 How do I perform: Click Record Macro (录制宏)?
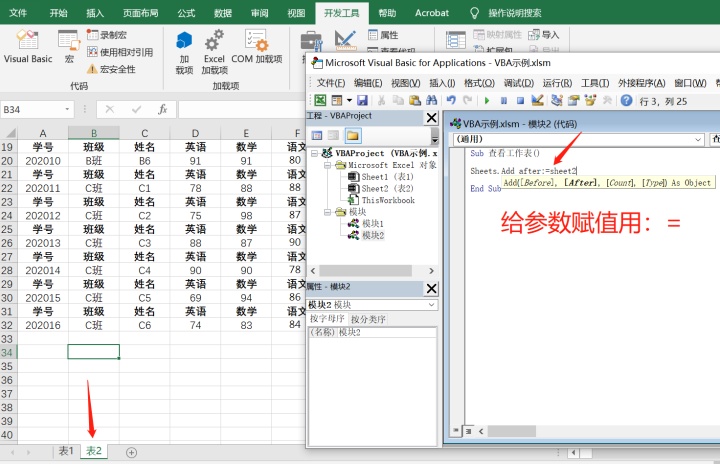click(x=107, y=35)
